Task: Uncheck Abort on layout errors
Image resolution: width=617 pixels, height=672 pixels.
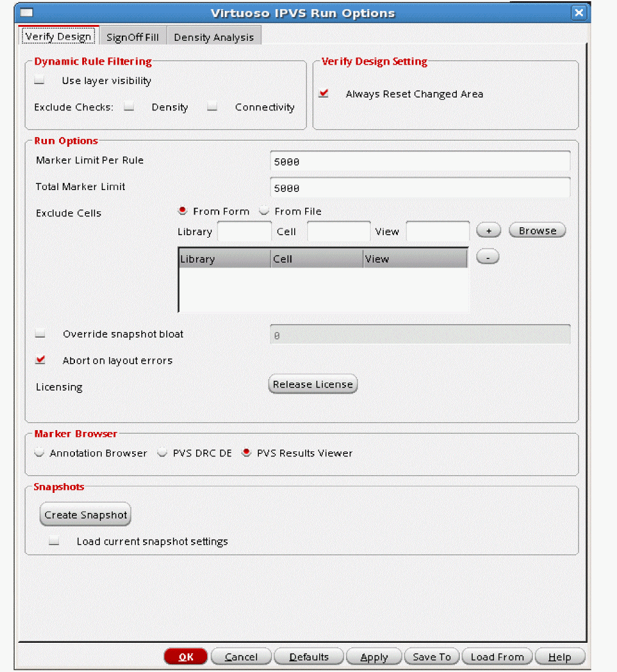Action: click(x=40, y=360)
